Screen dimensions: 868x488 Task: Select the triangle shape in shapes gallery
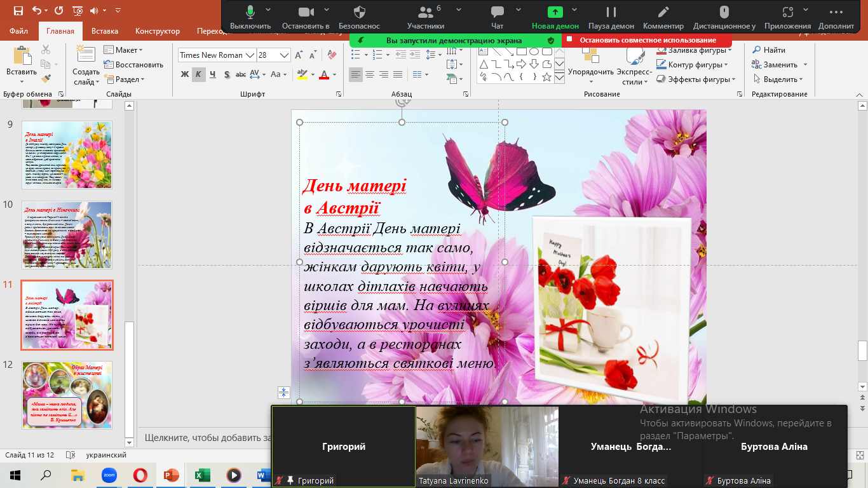(484, 64)
